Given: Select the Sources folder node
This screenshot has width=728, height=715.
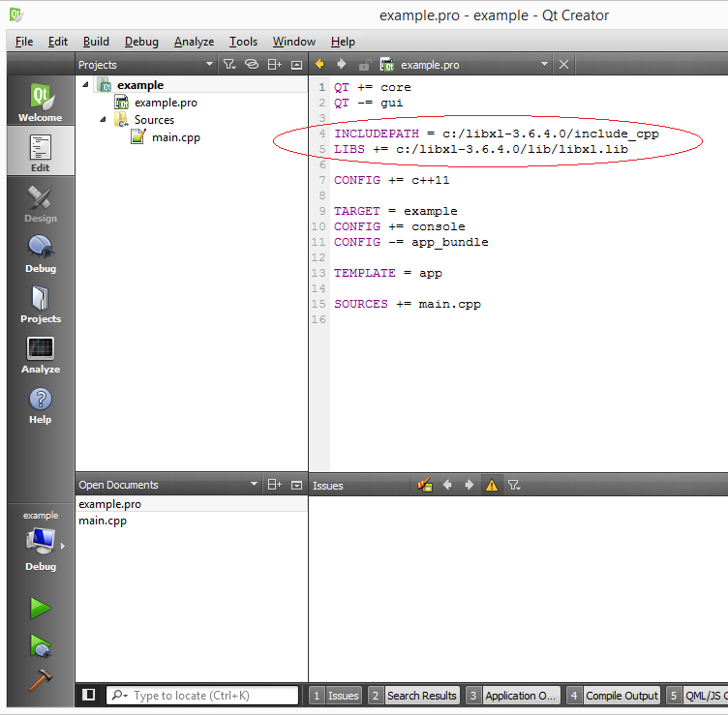Looking at the screenshot, I should 154,120.
